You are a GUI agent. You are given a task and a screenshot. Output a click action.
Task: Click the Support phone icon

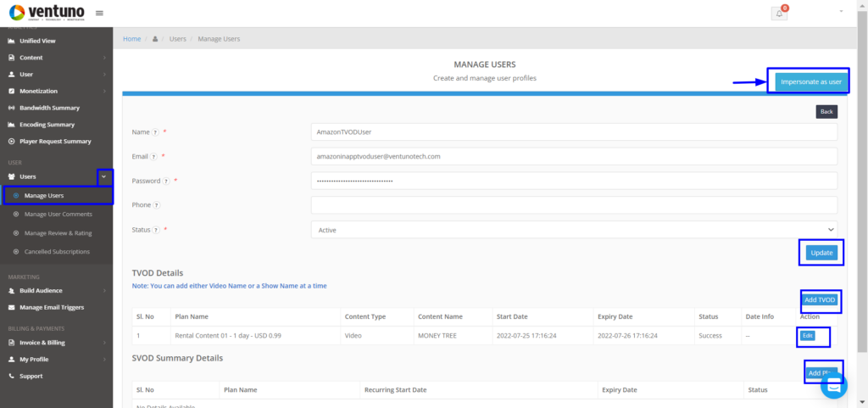(x=12, y=376)
